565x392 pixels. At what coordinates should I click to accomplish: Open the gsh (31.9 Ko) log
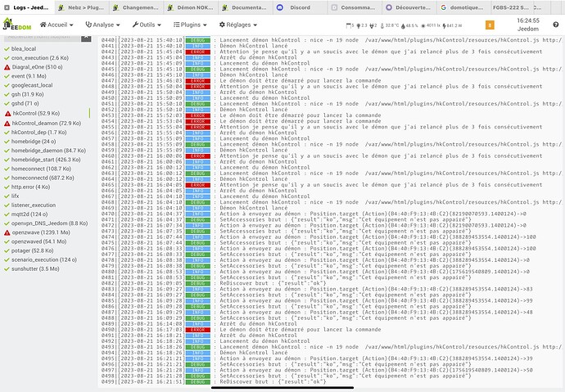[x=24, y=94]
